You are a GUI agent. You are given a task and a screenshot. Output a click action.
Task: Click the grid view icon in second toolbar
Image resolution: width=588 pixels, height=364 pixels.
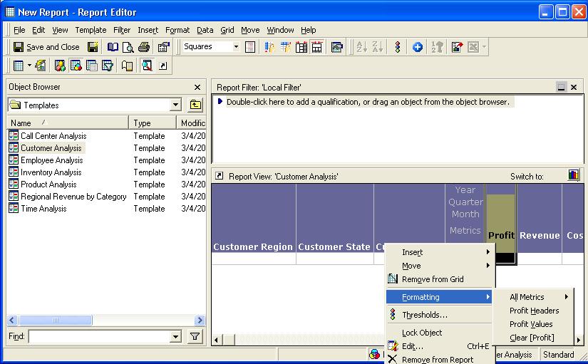18,66
